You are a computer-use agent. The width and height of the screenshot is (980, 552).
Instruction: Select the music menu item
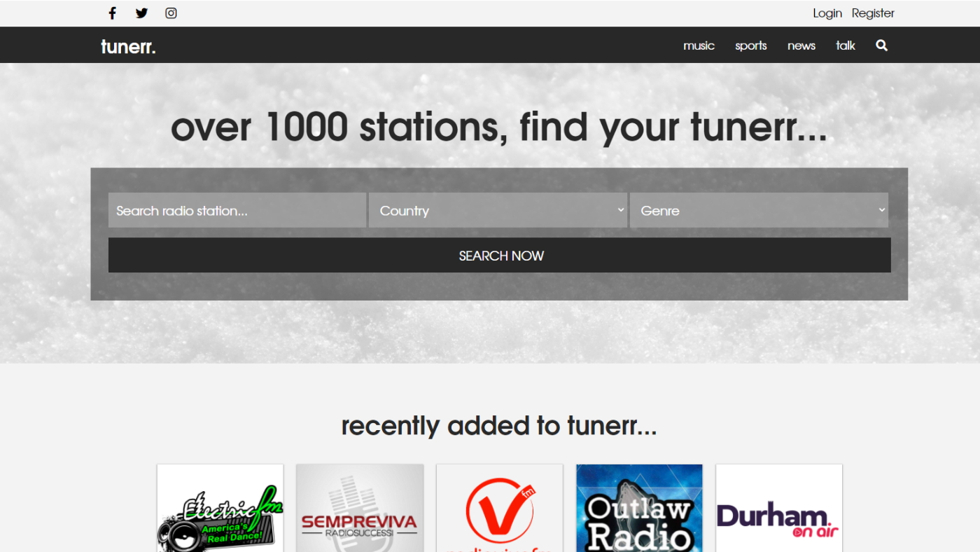699,46
